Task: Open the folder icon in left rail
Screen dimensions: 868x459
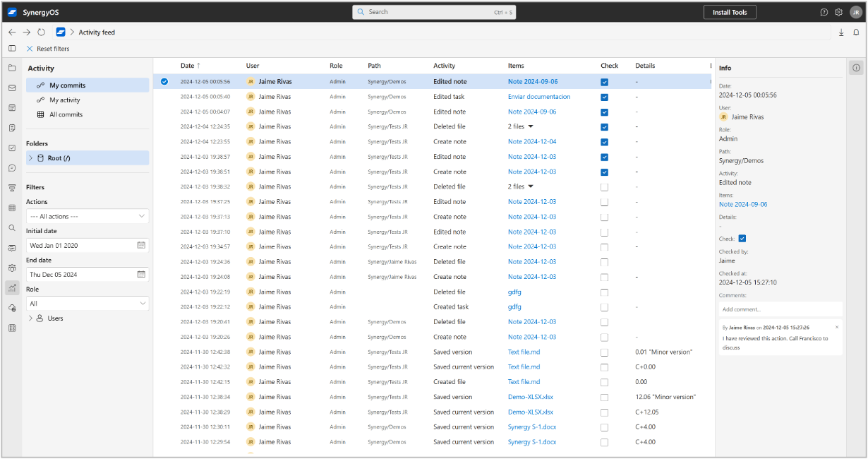Action: pos(12,68)
